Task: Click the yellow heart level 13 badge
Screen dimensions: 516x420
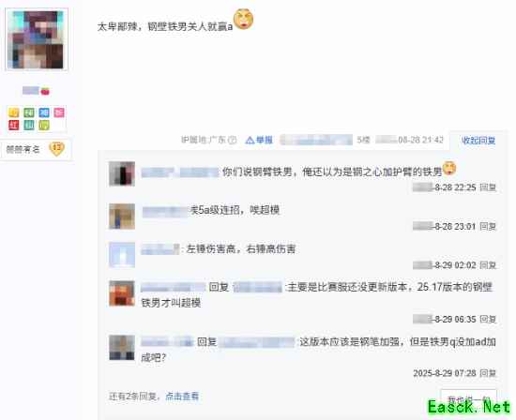Action: (x=56, y=149)
